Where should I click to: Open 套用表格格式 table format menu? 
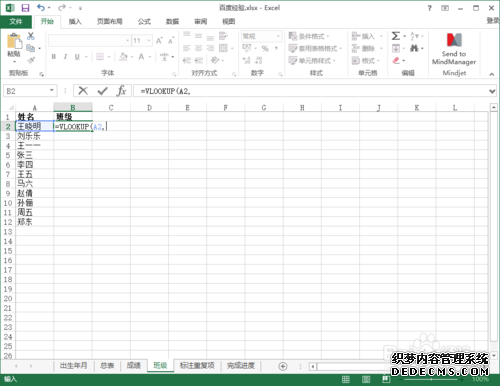pyautogui.click(x=315, y=48)
